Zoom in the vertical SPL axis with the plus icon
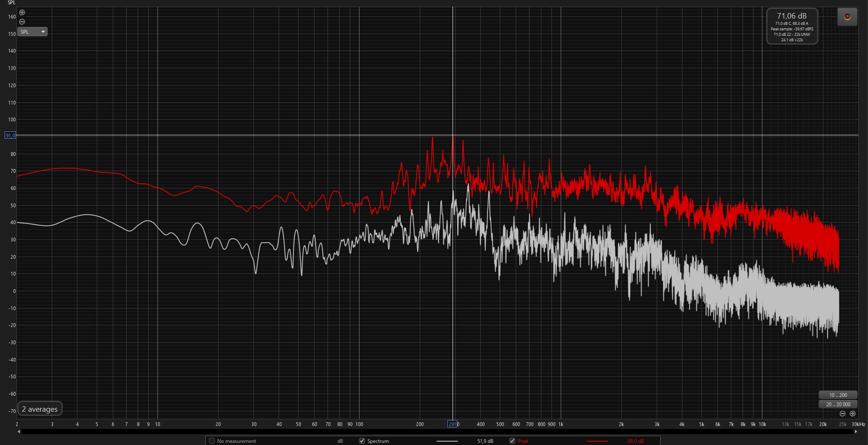 click(x=22, y=13)
